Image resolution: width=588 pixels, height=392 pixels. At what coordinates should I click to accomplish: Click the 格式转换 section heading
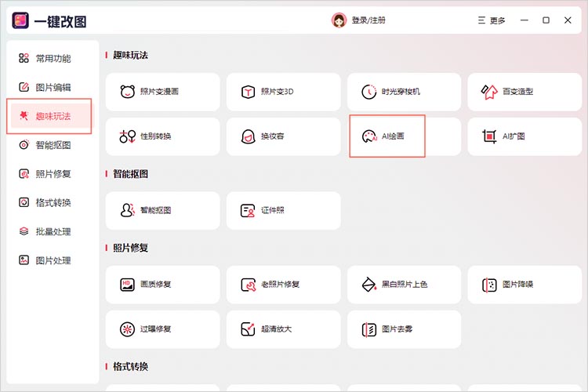[130, 366]
